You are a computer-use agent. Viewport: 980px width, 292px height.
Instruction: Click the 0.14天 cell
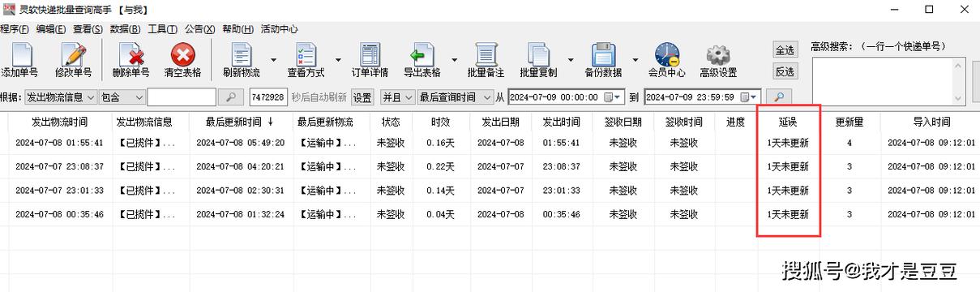click(441, 191)
